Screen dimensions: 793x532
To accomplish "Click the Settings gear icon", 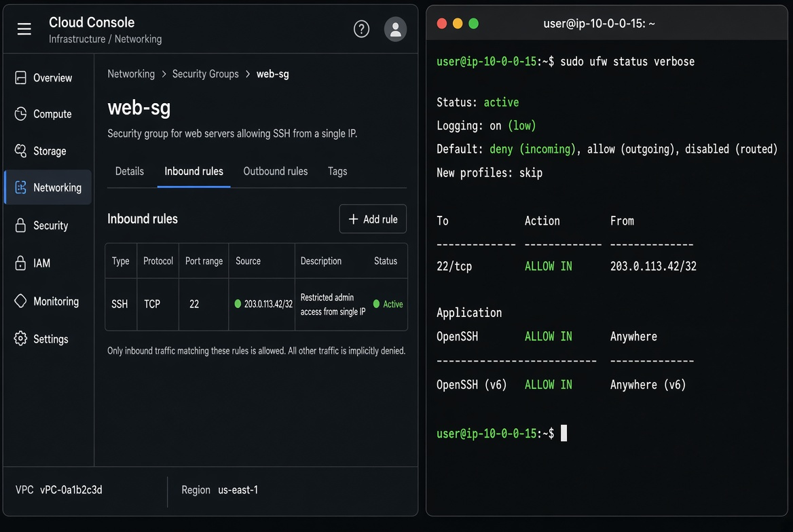I will [21, 339].
